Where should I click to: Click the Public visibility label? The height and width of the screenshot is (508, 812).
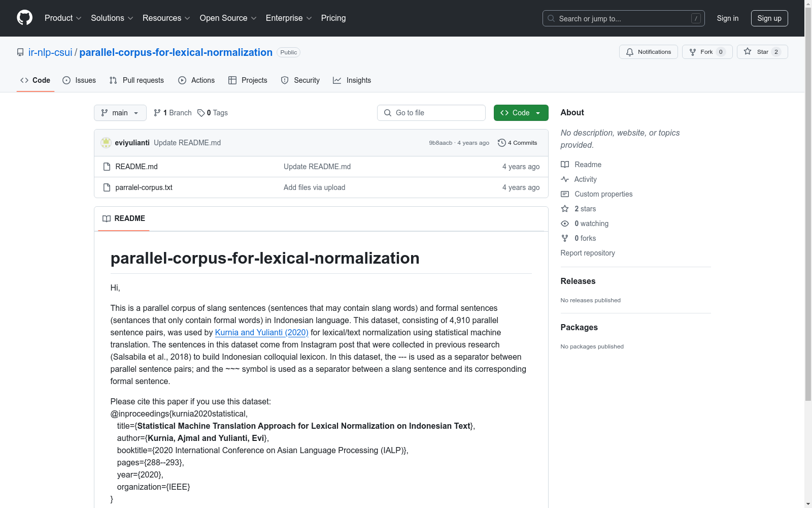(x=289, y=52)
